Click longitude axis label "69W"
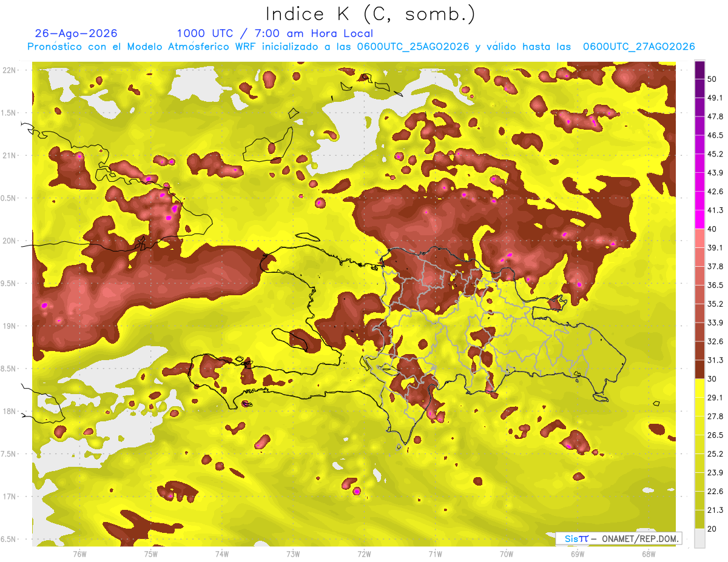 [x=578, y=554]
